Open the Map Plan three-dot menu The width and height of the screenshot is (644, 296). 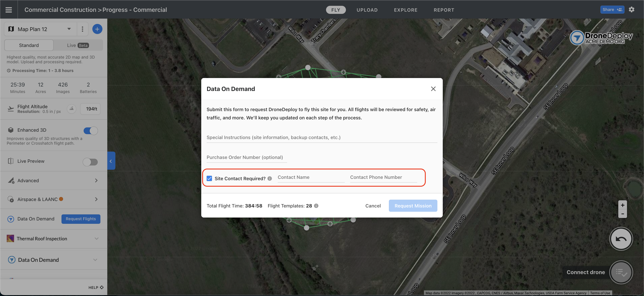(x=83, y=29)
